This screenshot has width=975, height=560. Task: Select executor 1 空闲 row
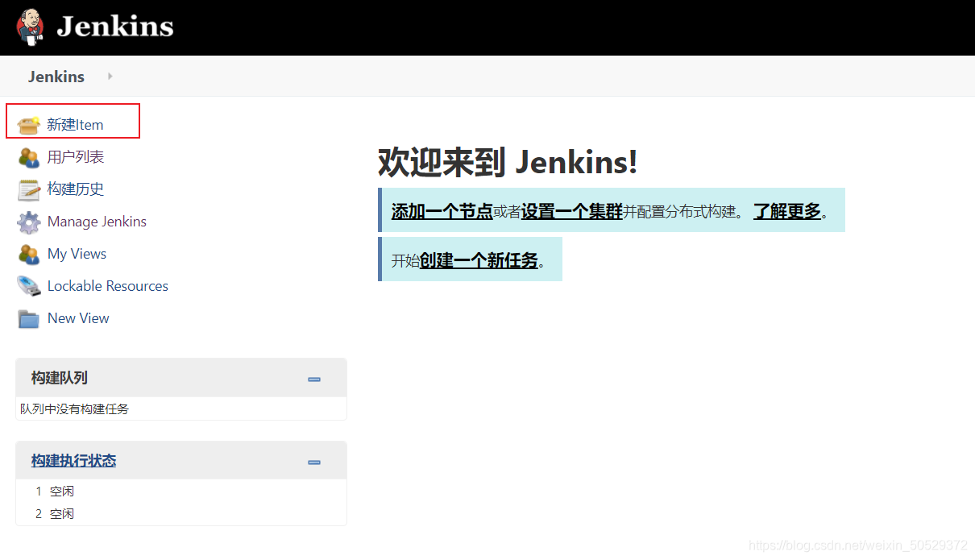[181, 491]
